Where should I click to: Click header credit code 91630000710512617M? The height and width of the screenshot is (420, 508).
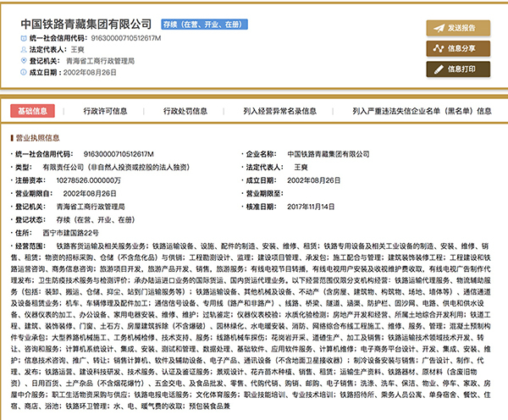(x=126, y=38)
